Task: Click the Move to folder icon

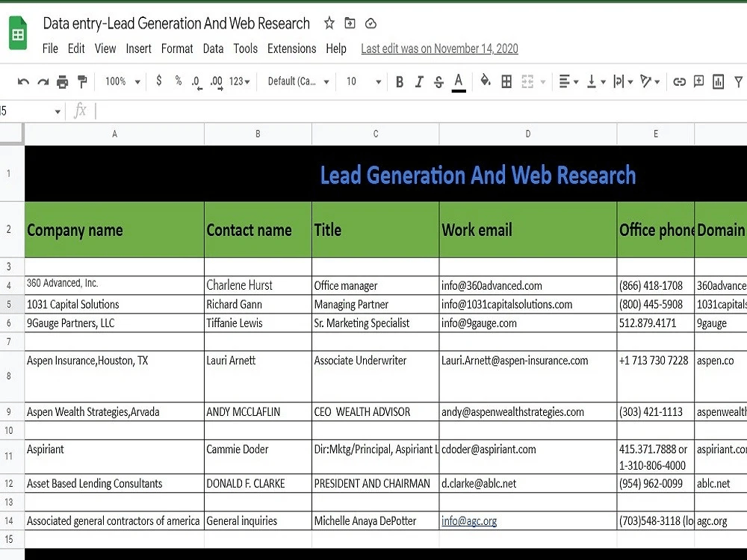Action: 350,23
